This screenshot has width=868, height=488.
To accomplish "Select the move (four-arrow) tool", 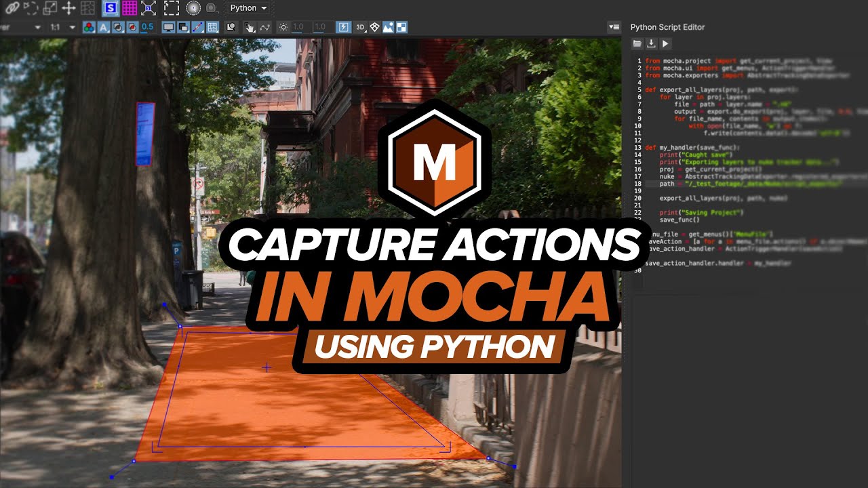I will pyautogui.click(x=68, y=8).
